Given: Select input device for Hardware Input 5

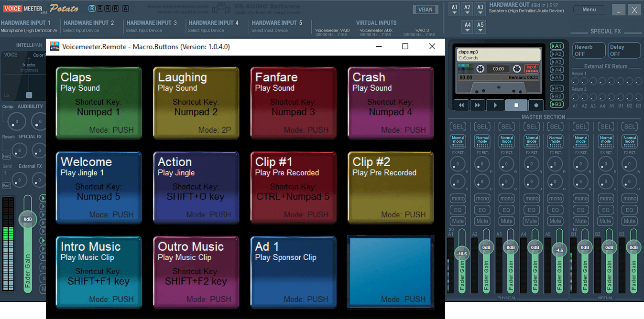Looking at the screenshot, I should 270,31.
